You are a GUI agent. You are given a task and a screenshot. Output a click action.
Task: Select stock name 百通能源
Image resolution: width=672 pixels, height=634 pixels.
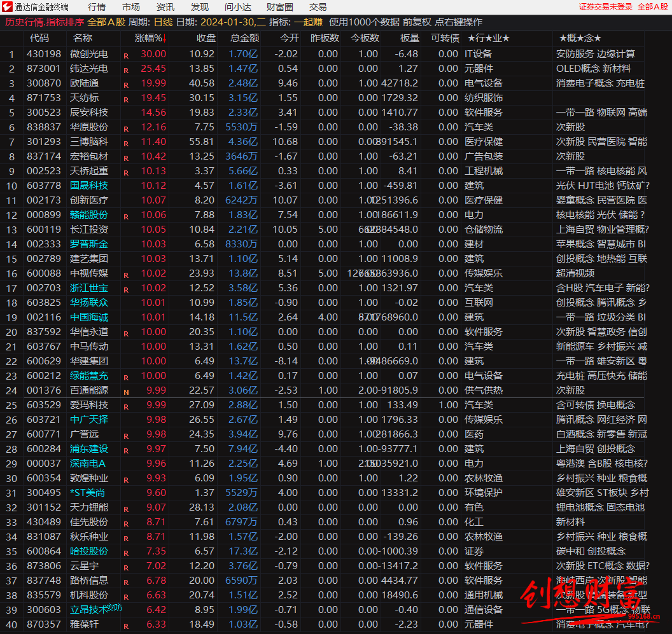(x=89, y=390)
